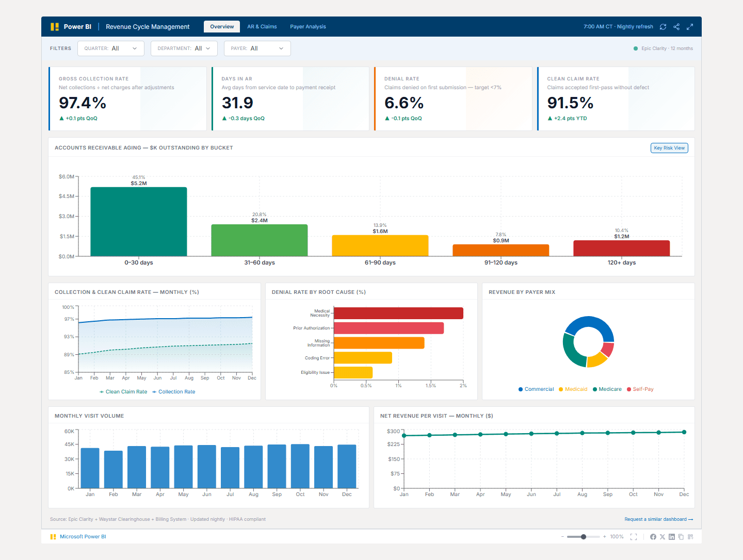Click the Oct bar in Monthly Visit Volume

pyautogui.click(x=300, y=466)
